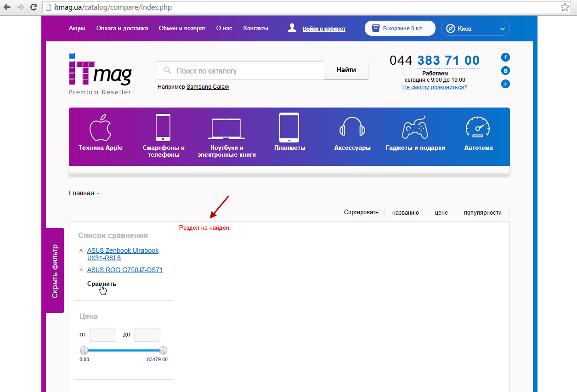Sort by цене tab

[x=441, y=213]
